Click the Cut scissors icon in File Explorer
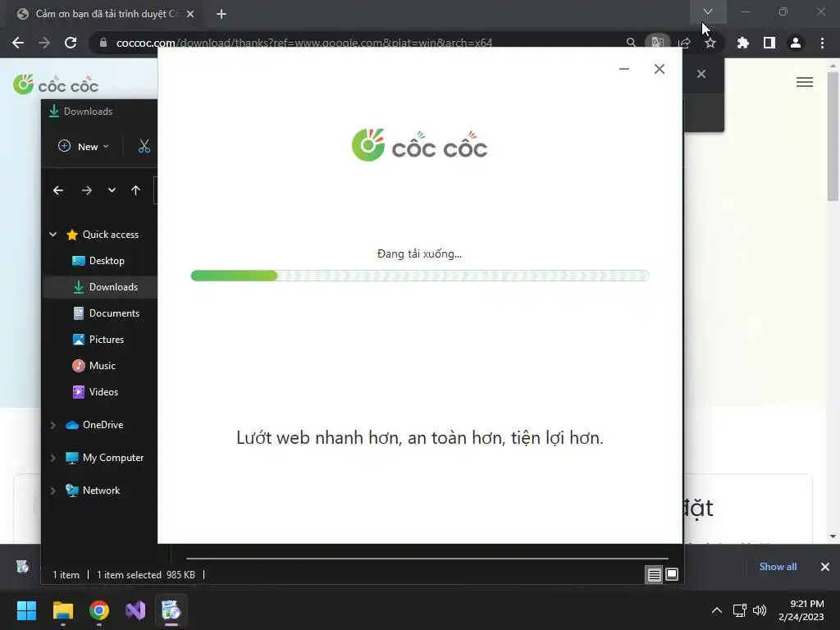Image resolution: width=840 pixels, height=630 pixels. click(x=144, y=146)
